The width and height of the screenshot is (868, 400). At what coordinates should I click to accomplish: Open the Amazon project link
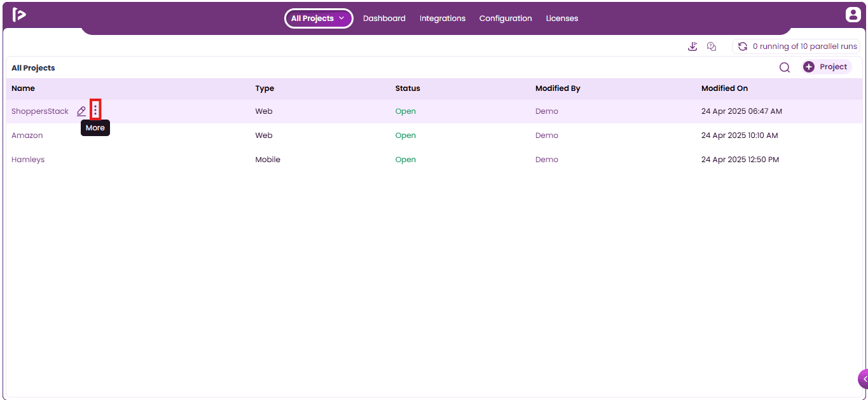point(27,135)
